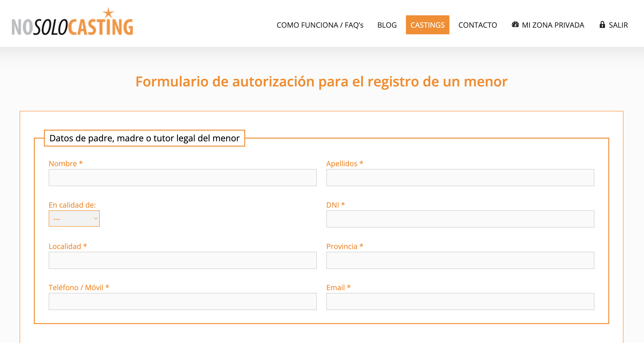Viewport: 644px width, 343px height.
Task: Open the 'En calidad de' dropdown
Action: pyautogui.click(x=74, y=219)
